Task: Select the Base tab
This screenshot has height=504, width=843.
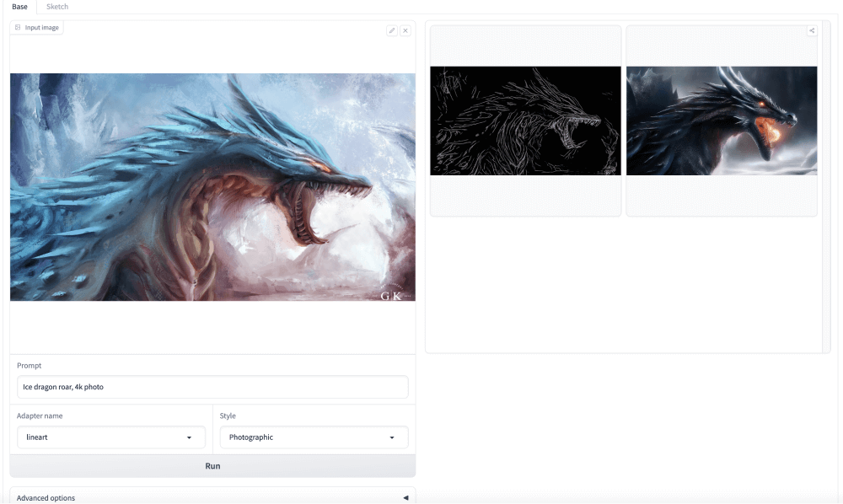Action: click(19, 7)
